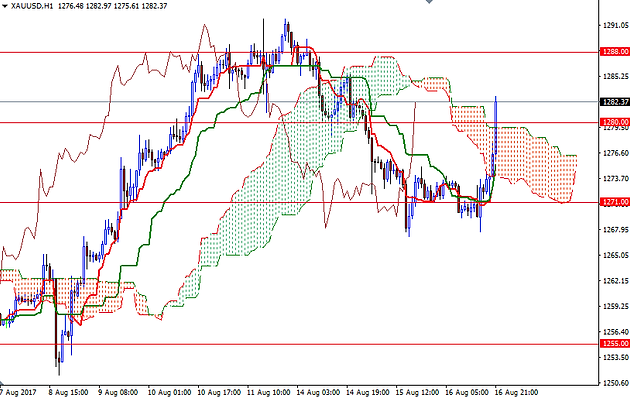Screen dimensions: 630x398
Task: Select the 1255.00 red price level label
Action: [615, 343]
